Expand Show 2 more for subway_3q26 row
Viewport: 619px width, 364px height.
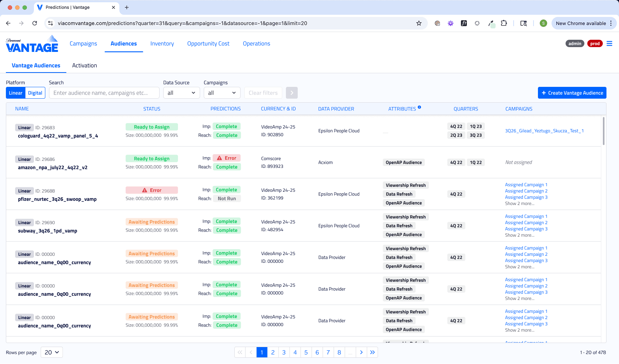(520, 235)
